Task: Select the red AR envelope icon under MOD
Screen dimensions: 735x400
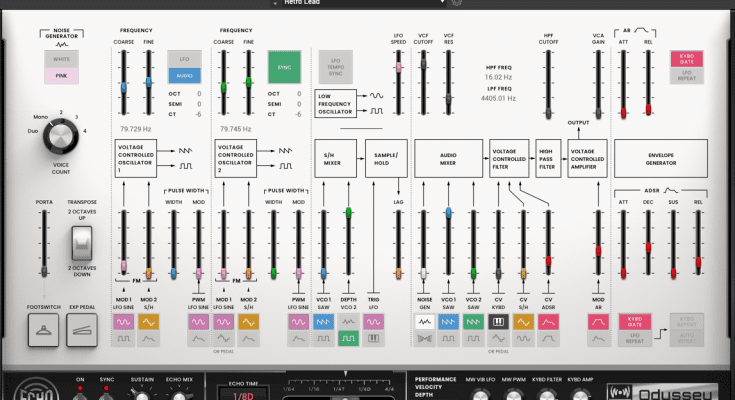Action: point(600,322)
